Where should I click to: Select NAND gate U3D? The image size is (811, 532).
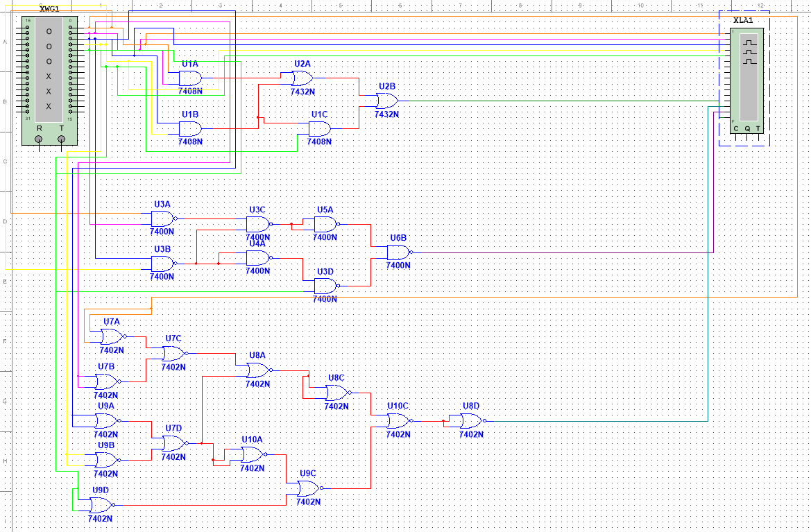click(x=326, y=286)
